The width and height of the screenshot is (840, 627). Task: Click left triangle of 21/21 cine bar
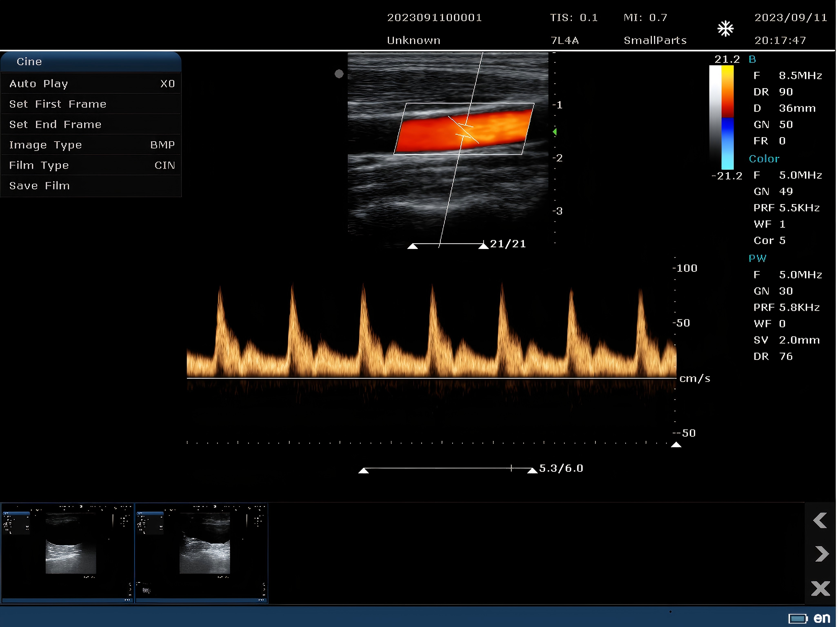(412, 246)
